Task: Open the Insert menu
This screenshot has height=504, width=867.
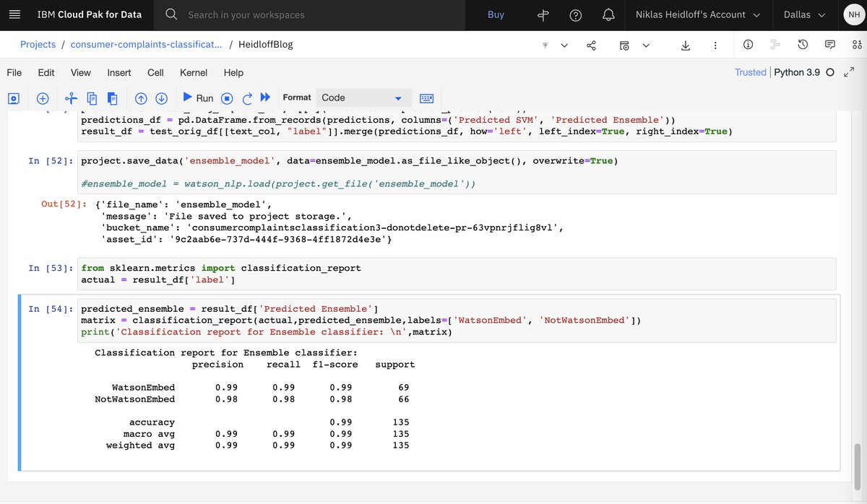Action: (x=119, y=72)
